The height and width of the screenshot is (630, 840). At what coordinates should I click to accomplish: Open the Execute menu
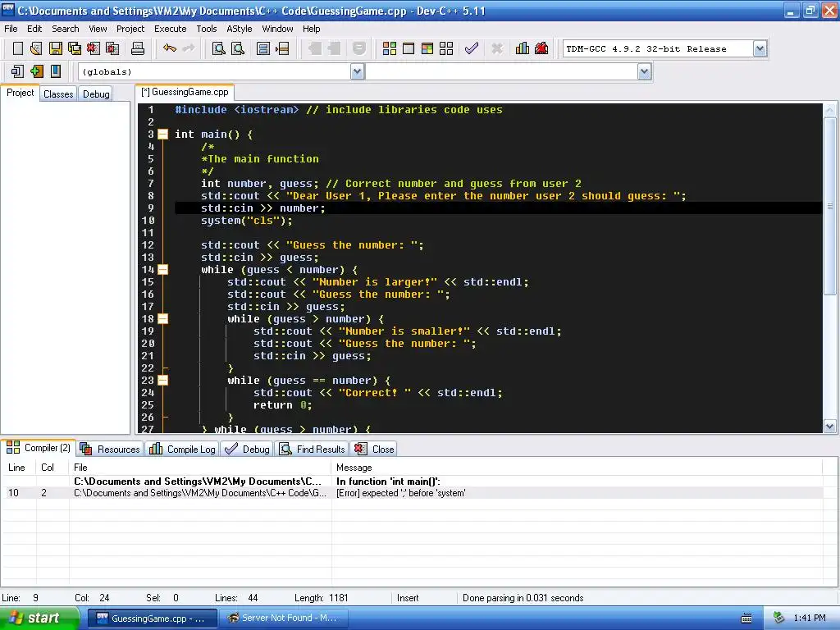(x=171, y=29)
